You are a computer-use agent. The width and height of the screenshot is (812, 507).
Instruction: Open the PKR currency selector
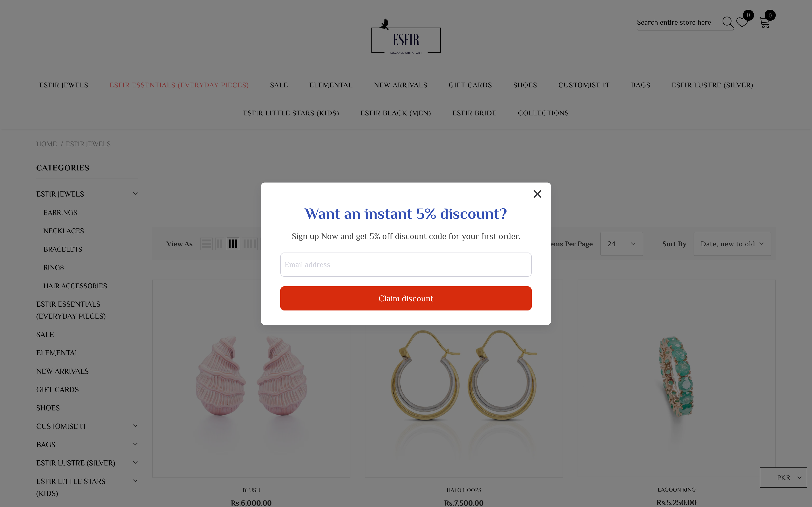[783, 478]
